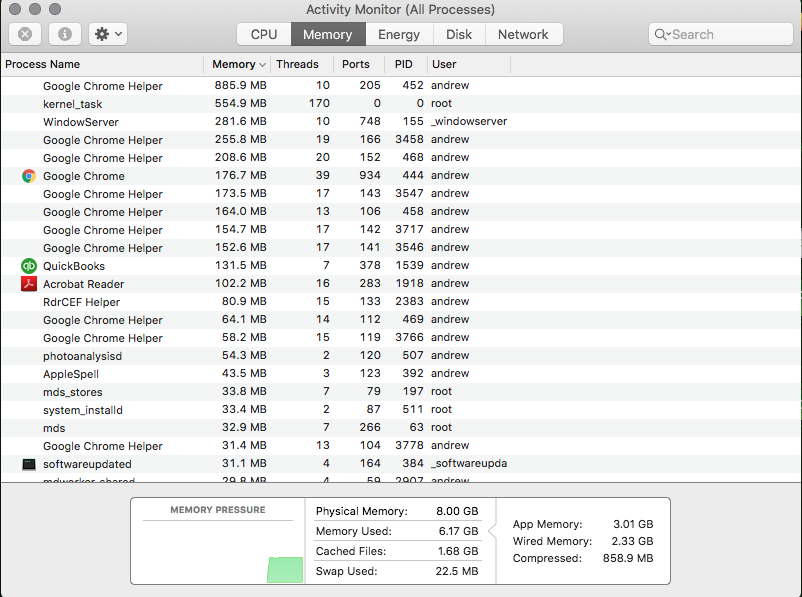Select the AppleSpell process row
Viewport: 802px width, 597px height.
click(x=401, y=374)
